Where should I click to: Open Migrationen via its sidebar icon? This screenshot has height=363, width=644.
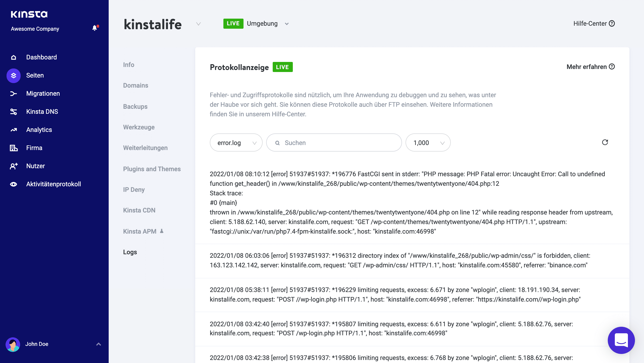coord(13,93)
